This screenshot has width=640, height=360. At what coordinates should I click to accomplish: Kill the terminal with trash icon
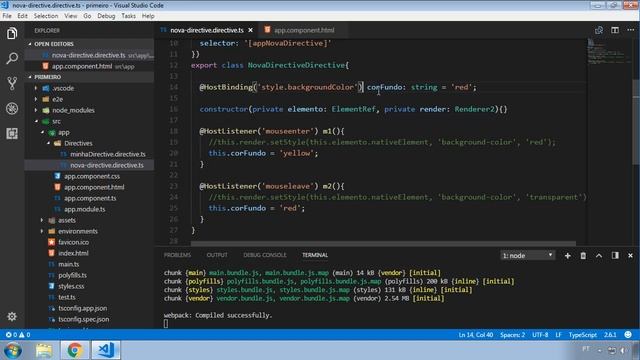[x=583, y=256]
